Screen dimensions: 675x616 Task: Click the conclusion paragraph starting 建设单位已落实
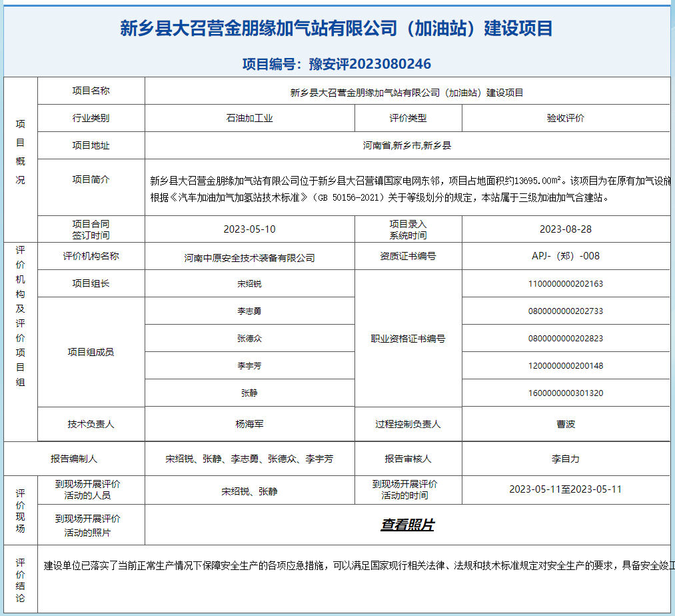point(359,565)
